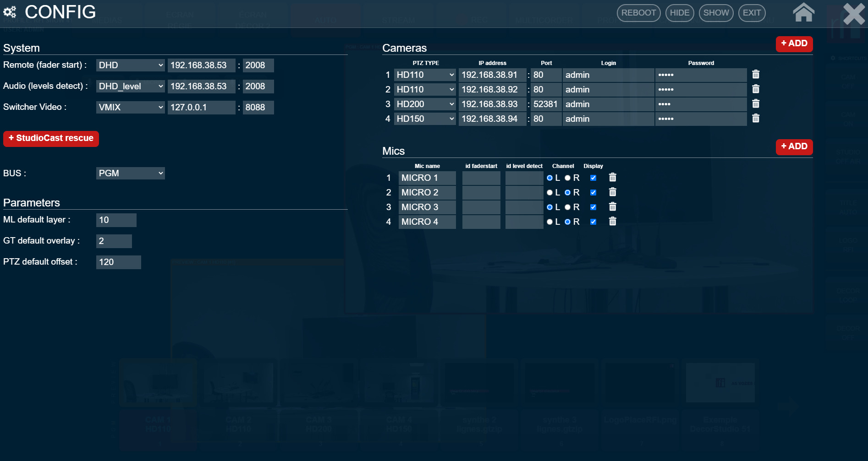The image size is (868, 461).
Task: Edit camera 3 port 52381 field
Action: (546, 104)
